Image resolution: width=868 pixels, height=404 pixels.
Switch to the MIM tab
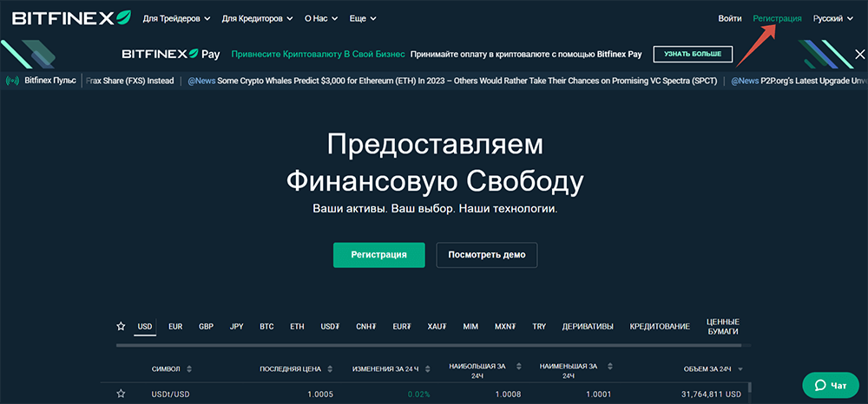pos(470,327)
